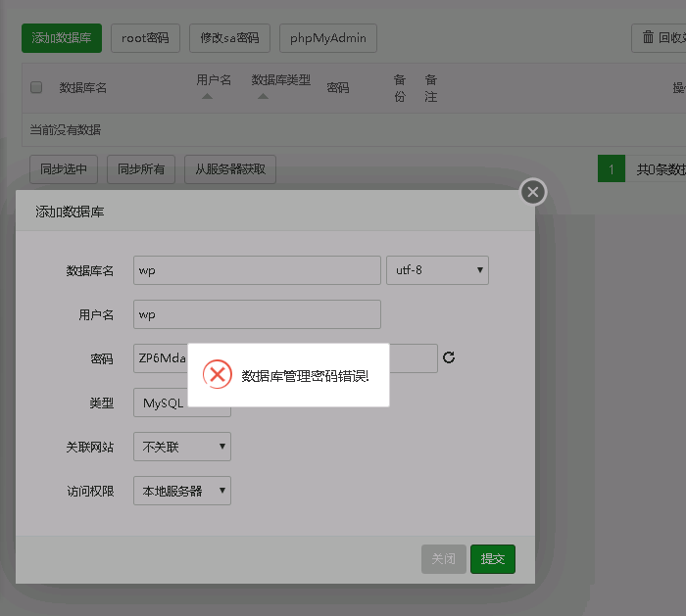The width and height of the screenshot is (686, 616).
Task: Launch phpMyAdmin
Action: click(x=328, y=38)
